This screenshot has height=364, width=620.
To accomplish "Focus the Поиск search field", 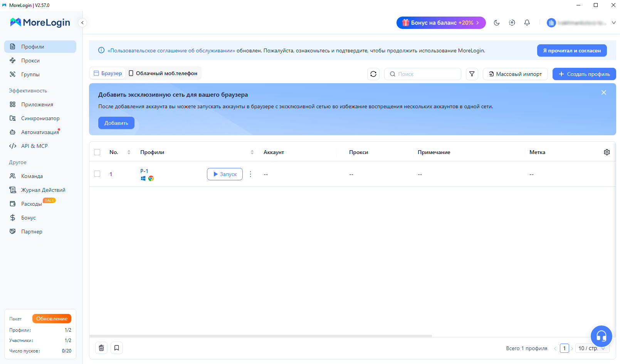I will 423,74.
